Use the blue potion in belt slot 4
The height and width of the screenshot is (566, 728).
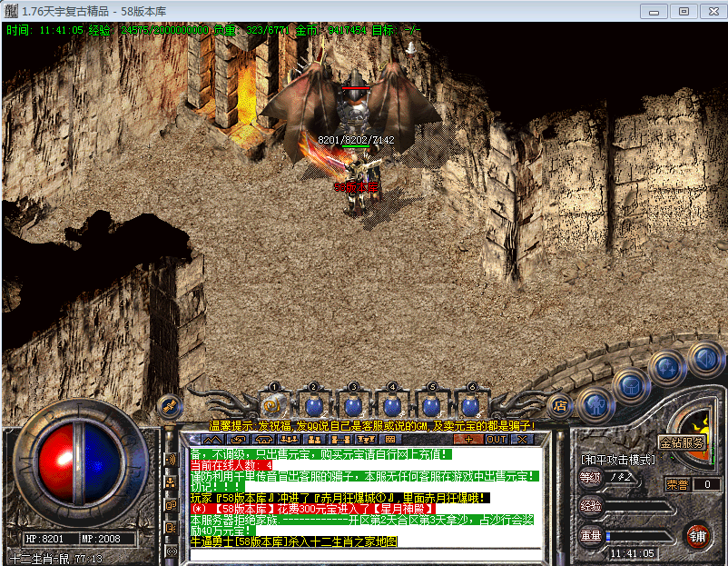point(392,404)
